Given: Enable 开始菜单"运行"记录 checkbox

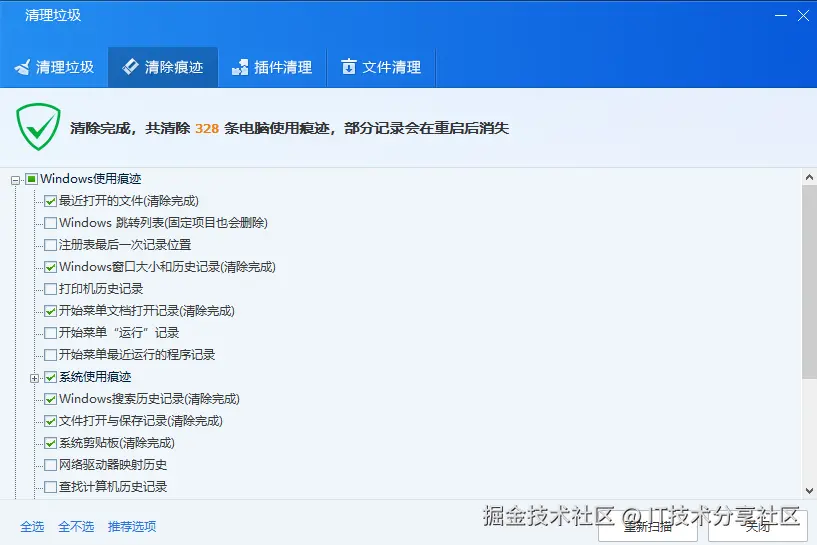Looking at the screenshot, I should [51, 333].
